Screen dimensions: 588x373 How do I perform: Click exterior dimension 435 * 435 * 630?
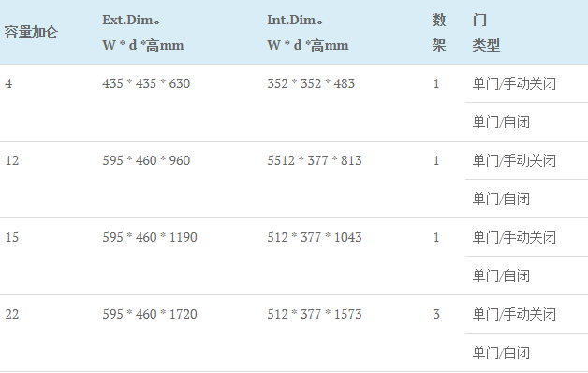click(146, 83)
